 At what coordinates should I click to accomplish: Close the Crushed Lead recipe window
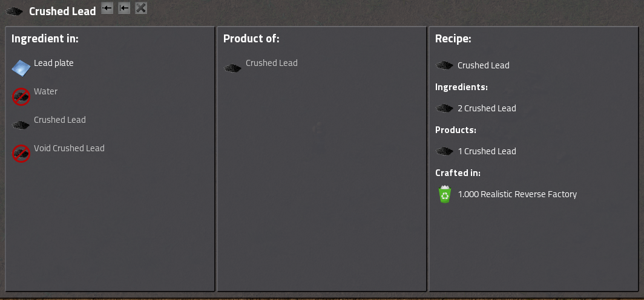[141, 8]
